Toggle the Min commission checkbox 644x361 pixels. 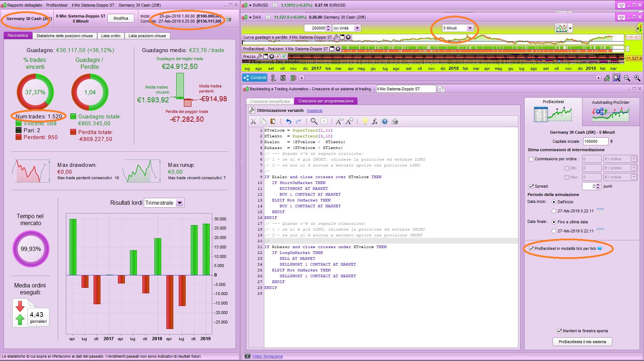pyautogui.click(x=567, y=168)
